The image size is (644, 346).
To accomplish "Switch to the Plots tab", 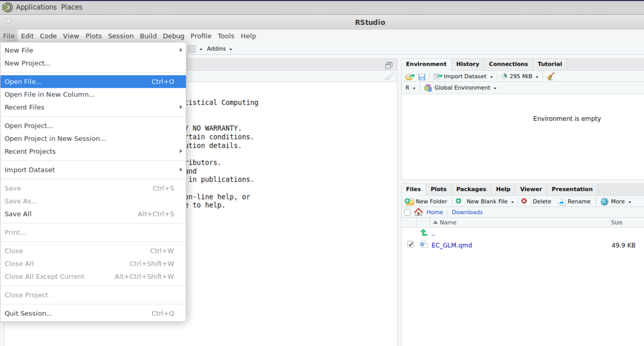I will point(439,189).
